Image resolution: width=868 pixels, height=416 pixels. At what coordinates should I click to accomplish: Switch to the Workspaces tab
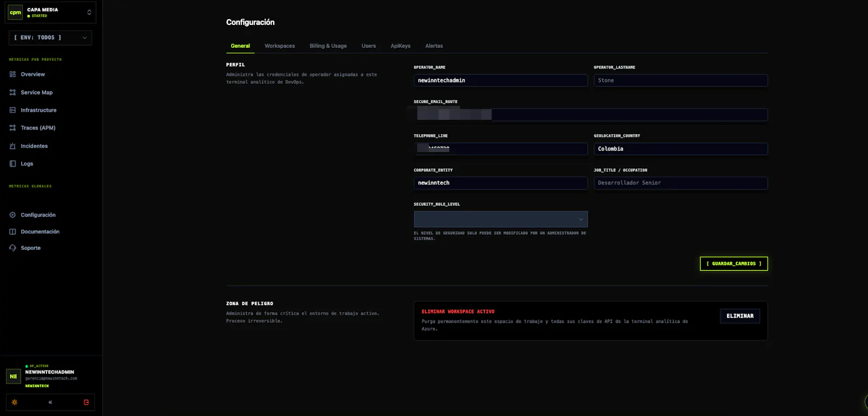tap(280, 46)
